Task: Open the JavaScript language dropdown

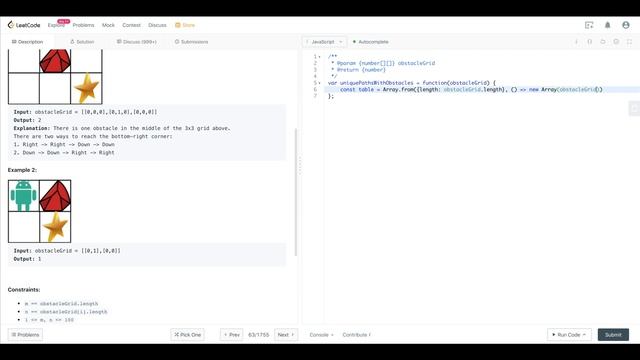Action: click(324, 42)
